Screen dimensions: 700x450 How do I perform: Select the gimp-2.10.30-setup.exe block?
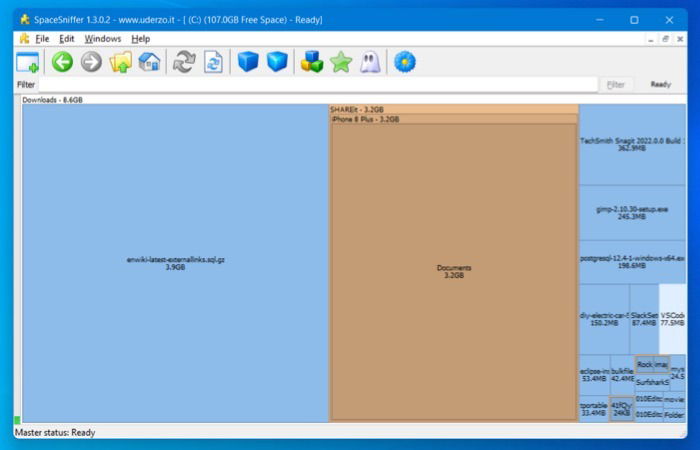coord(632,213)
